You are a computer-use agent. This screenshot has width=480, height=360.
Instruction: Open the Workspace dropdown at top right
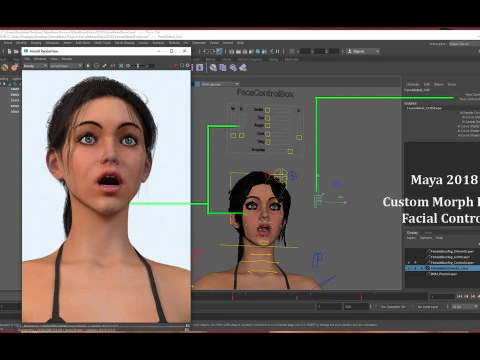point(464,44)
